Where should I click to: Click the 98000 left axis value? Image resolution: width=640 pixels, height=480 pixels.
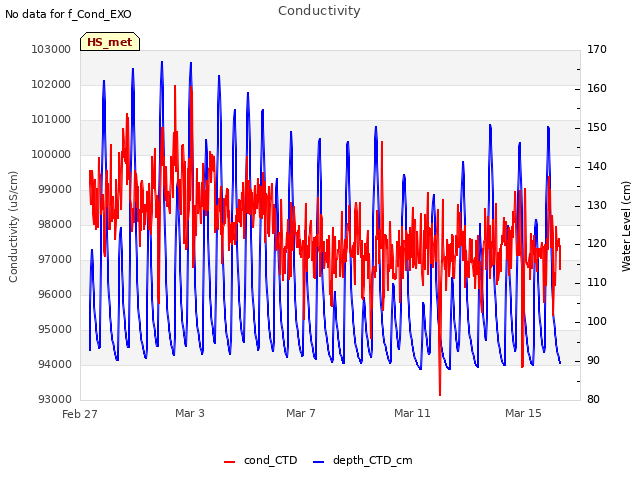[54, 224]
